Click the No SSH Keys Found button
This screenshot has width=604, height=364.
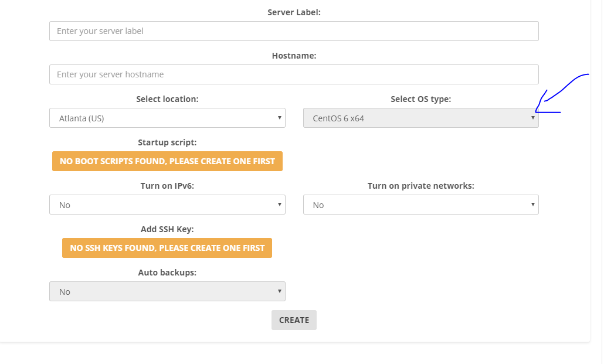[167, 248]
